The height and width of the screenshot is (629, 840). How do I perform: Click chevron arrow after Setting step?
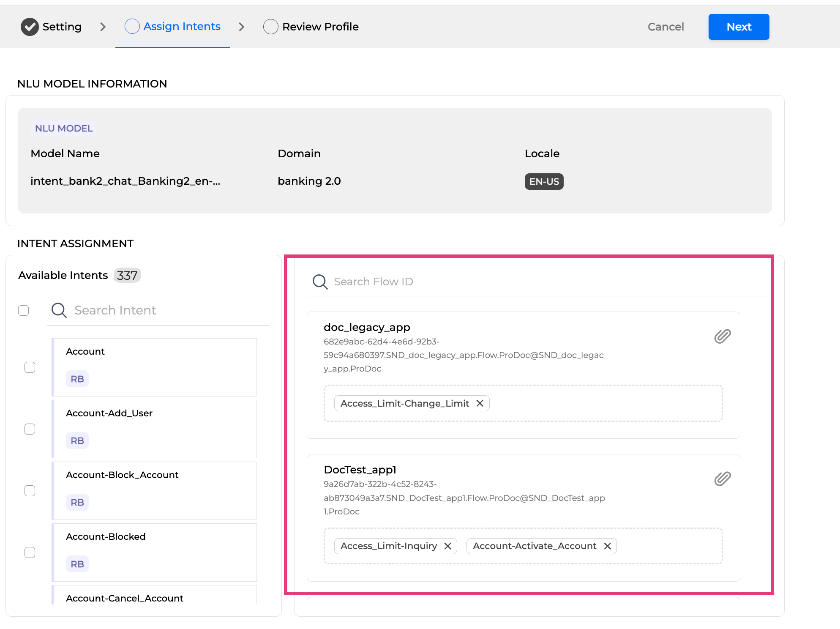[x=103, y=27]
